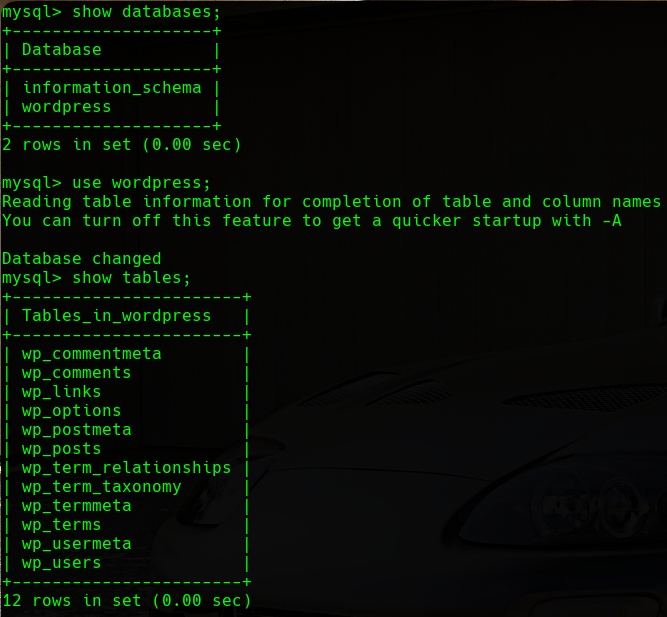
Task: Click the 'Tables_in_wordpress' column header
Action: click(x=117, y=316)
